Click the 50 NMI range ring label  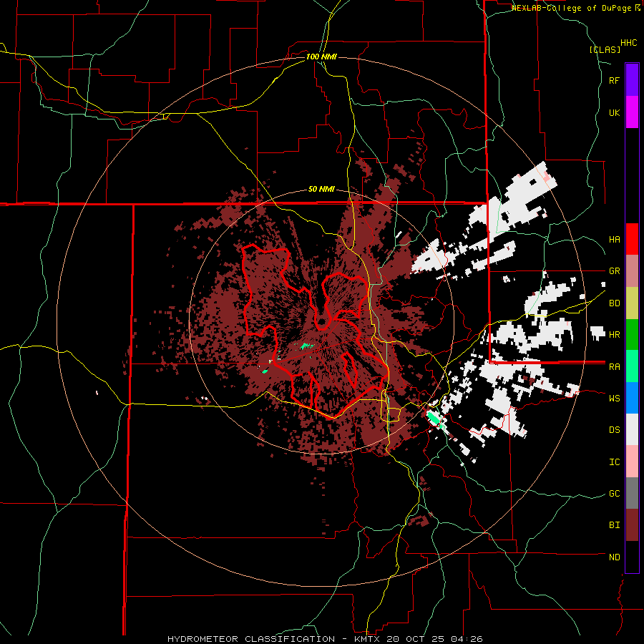click(321, 190)
